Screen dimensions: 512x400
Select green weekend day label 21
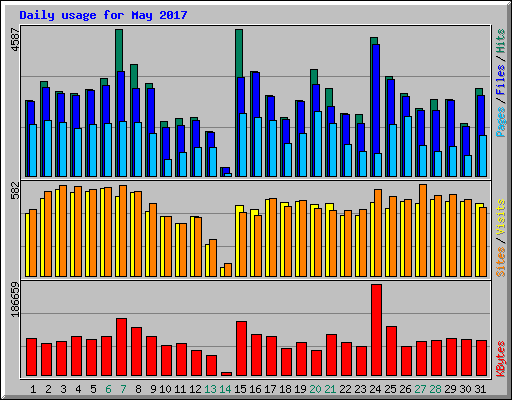(330, 389)
